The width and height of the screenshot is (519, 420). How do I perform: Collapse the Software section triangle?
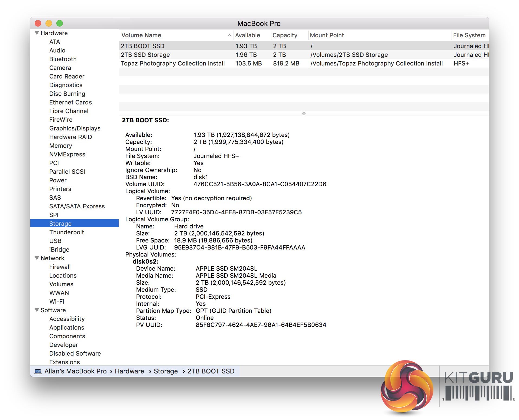[37, 310]
